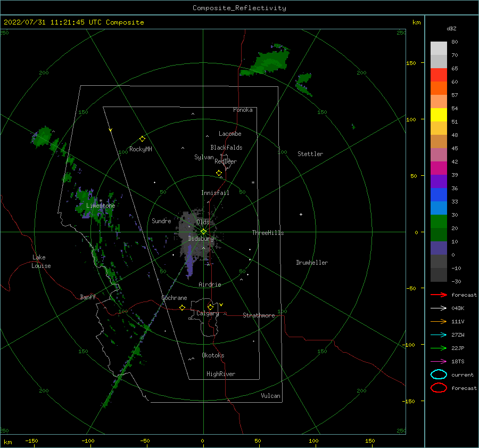Click the HighRiver label
Image resolution: width=479 pixels, height=448 pixels.
tap(221, 374)
